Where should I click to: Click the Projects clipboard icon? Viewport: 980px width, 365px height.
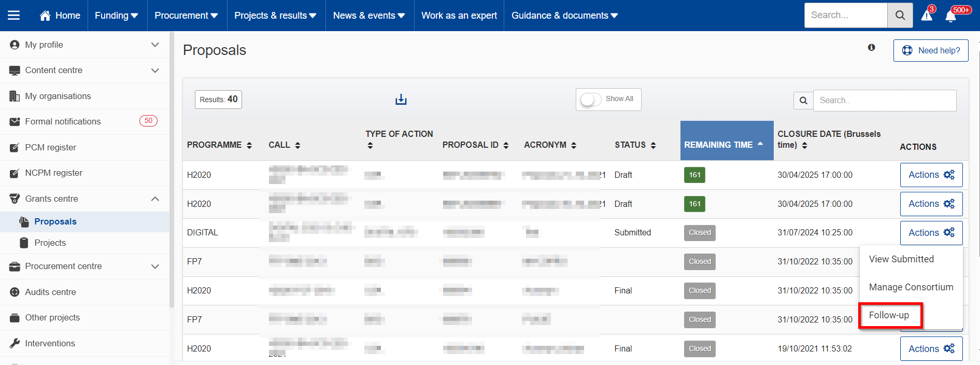click(x=24, y=243)
